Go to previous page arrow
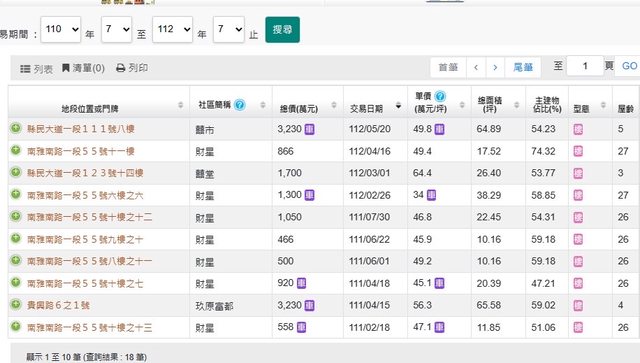640x363 pixels. click(476, 67)
